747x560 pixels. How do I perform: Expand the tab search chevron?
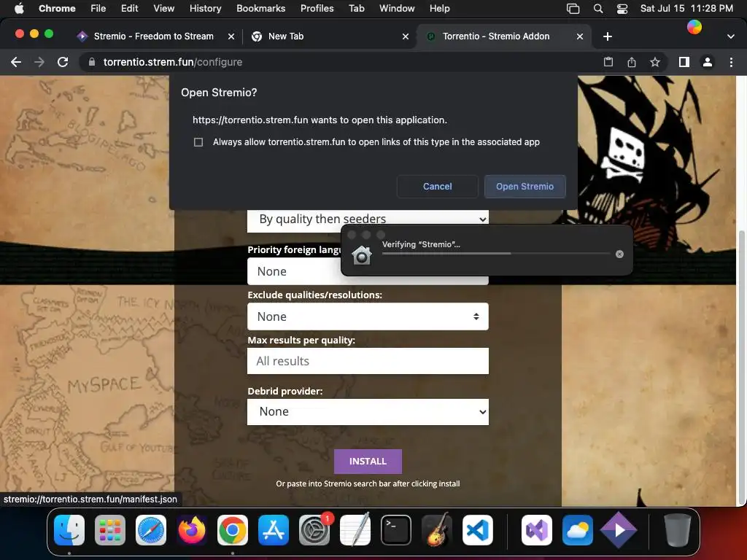tap(731, 36)
